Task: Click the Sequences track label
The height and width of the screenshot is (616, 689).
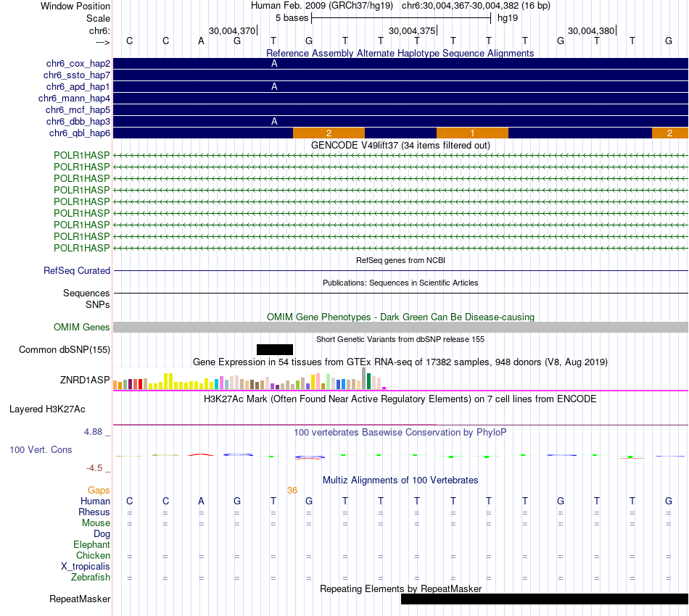Action: tap(86, 294)
